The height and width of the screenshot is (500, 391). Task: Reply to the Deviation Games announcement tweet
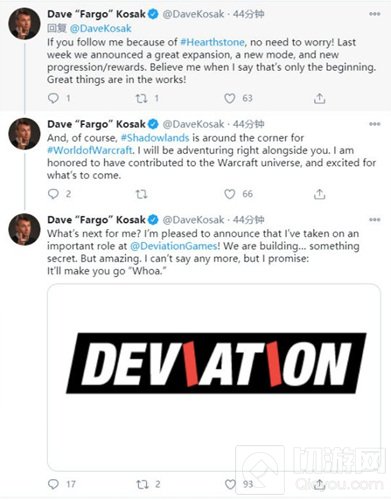pos(53,484)
